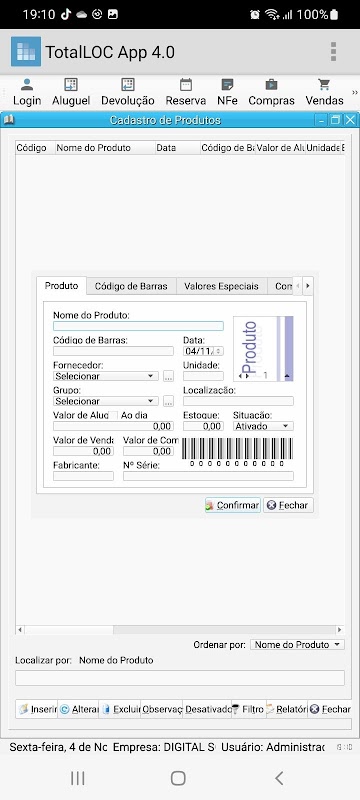Screen dimensions: 360x800
Task: Click the Inserir button
Action: pos(37,709)
